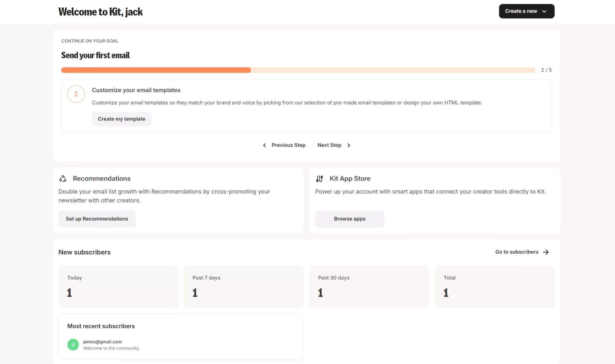Advance to Next Step
This screenshot has width=615, height=364.
[329, 145]
